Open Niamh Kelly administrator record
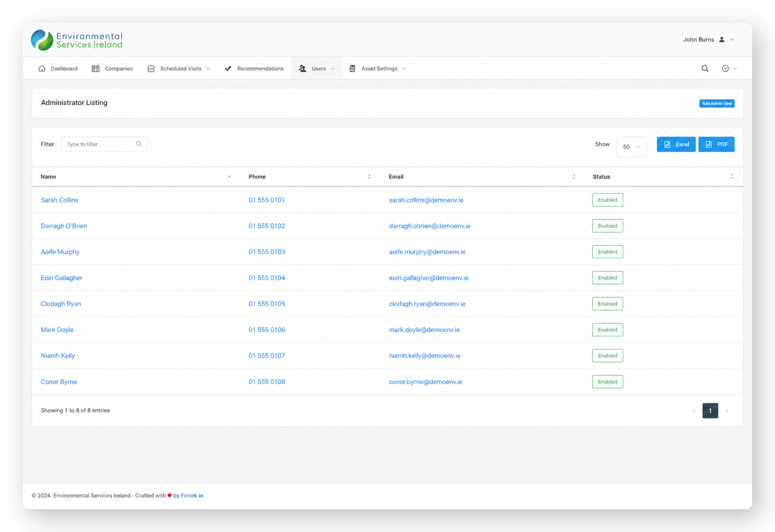Viewport: 775px width, 532px height. click(x=58, y=356)
